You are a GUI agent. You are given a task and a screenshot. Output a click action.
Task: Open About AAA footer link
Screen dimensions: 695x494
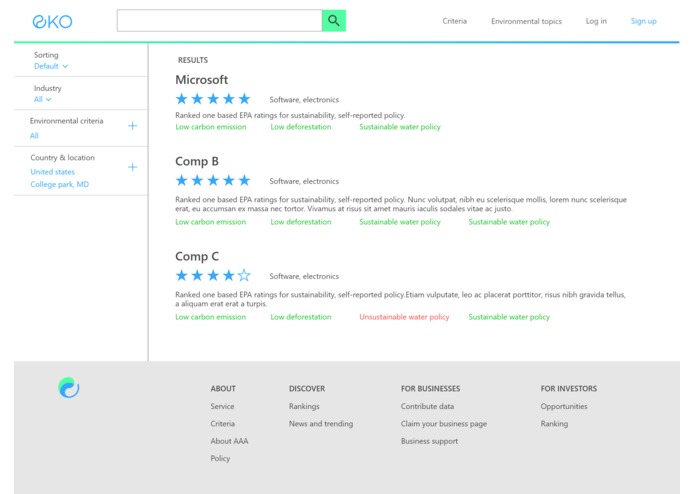(229, 441)
